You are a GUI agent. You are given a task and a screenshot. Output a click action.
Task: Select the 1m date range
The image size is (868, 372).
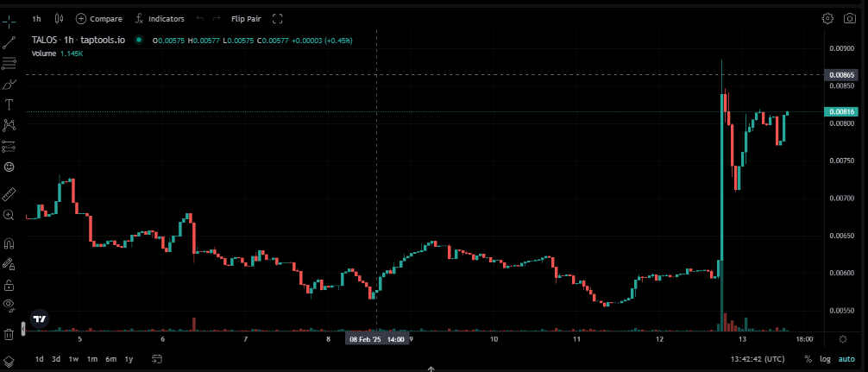(92, 359)
